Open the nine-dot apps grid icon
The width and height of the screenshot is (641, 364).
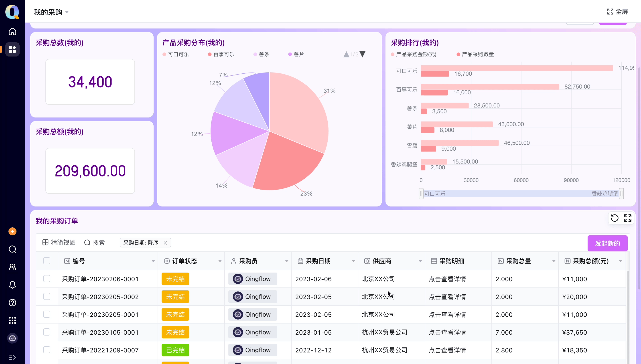tap(12, 320)
